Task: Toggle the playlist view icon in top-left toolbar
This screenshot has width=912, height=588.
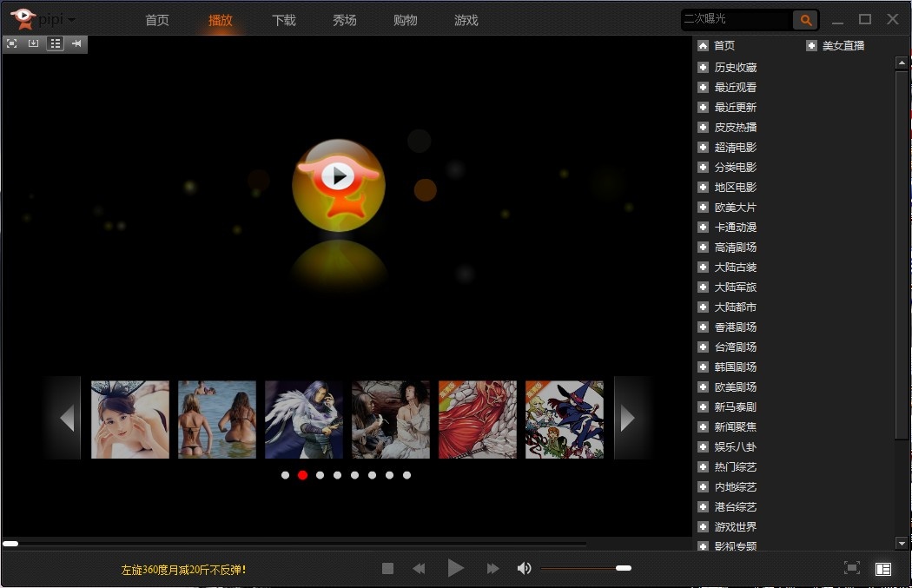Action: [x=55, y=43]
